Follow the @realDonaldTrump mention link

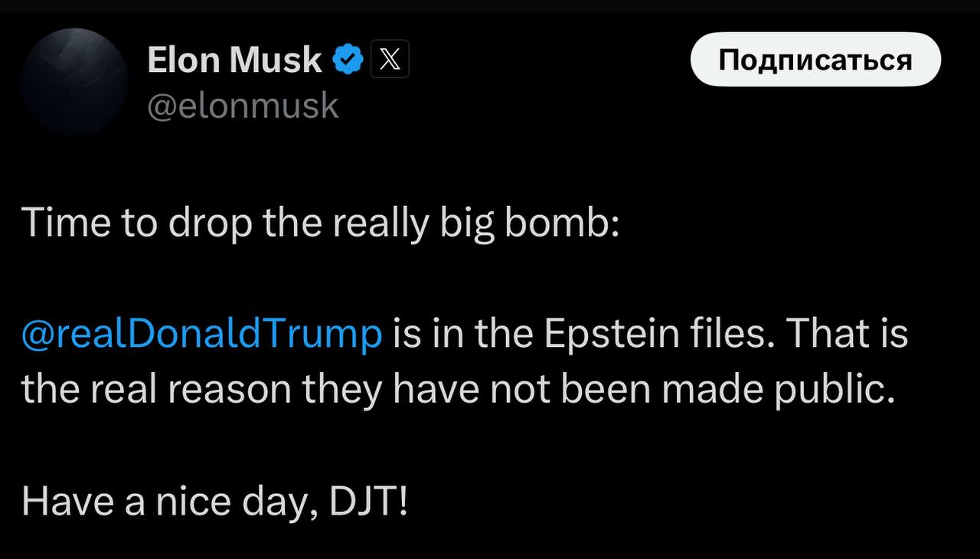click(x=202, y=335)
